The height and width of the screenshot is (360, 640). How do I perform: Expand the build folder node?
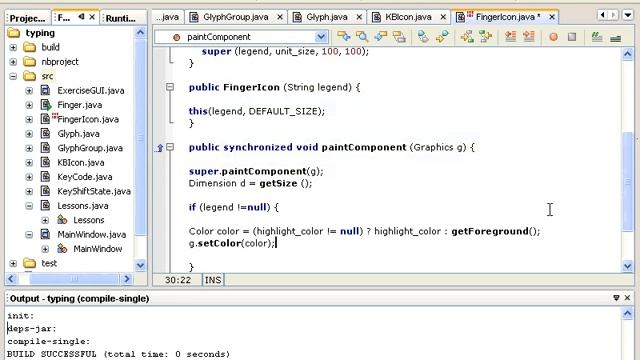point(13,47)
